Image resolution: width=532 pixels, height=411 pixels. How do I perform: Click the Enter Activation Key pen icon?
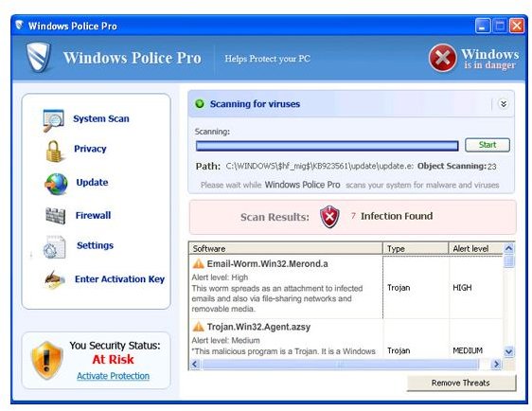[55, 279]
